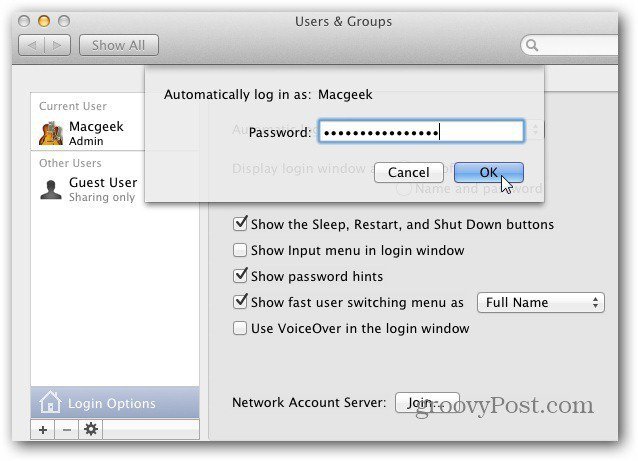
Task: Click the forward navigation arrow
Action: [x=57, y=45]
